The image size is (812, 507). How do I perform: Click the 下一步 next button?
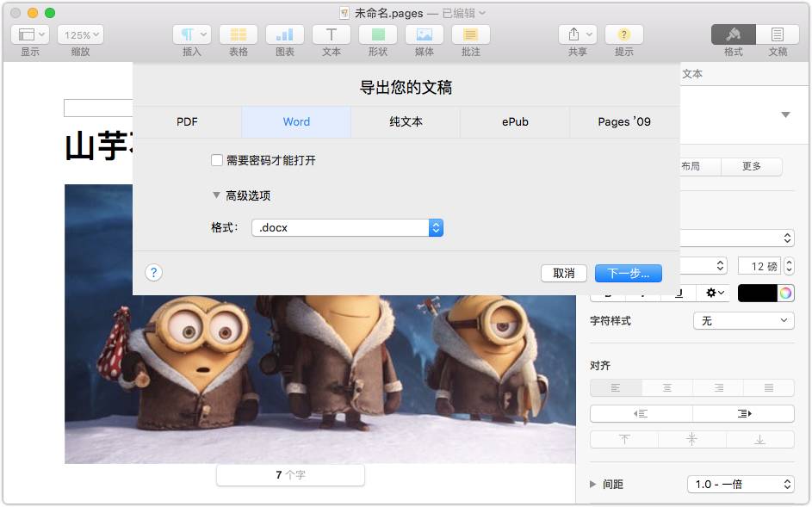pyautogui.click(x=629, y=274)
